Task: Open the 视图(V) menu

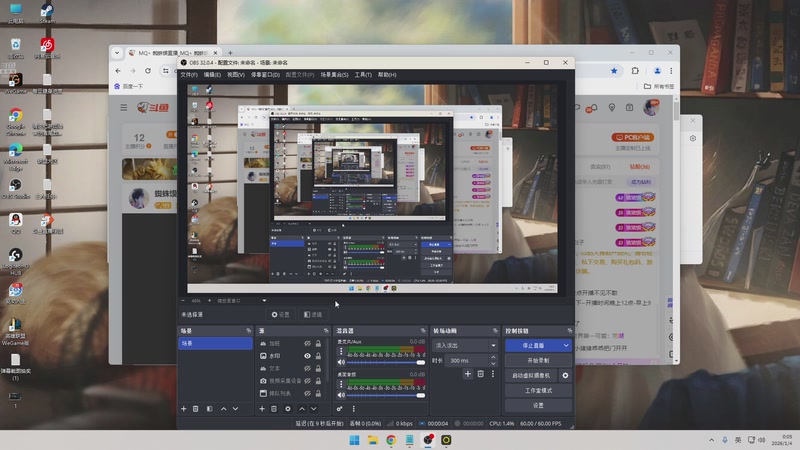Action: click(x=236, y=75)
